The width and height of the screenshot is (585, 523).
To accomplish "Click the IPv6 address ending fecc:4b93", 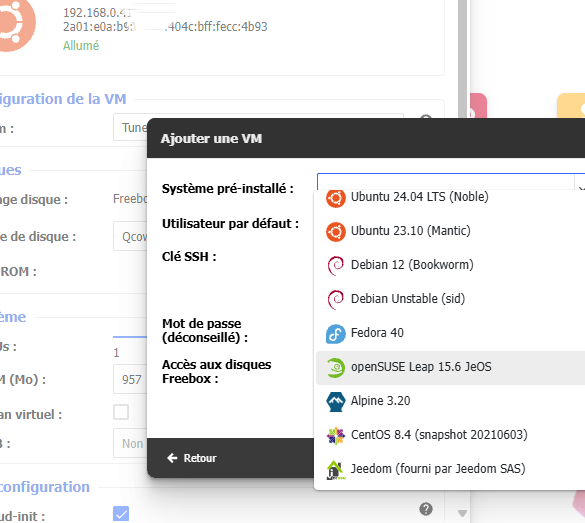I will coord(165,26).
